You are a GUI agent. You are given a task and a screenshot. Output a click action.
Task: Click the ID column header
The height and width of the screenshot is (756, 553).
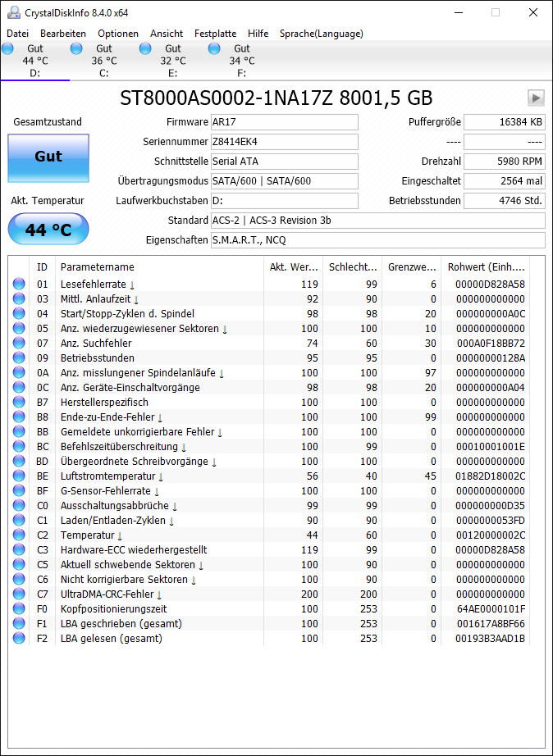43,267
